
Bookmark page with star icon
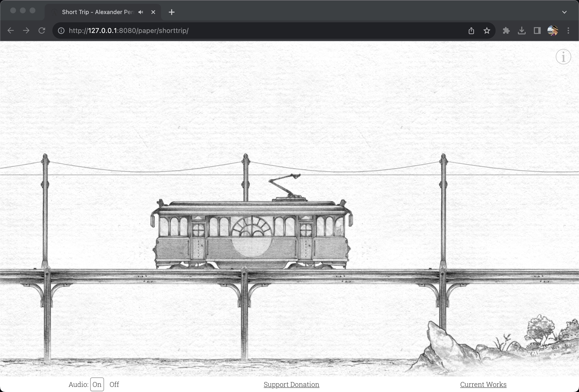point(487,31)
